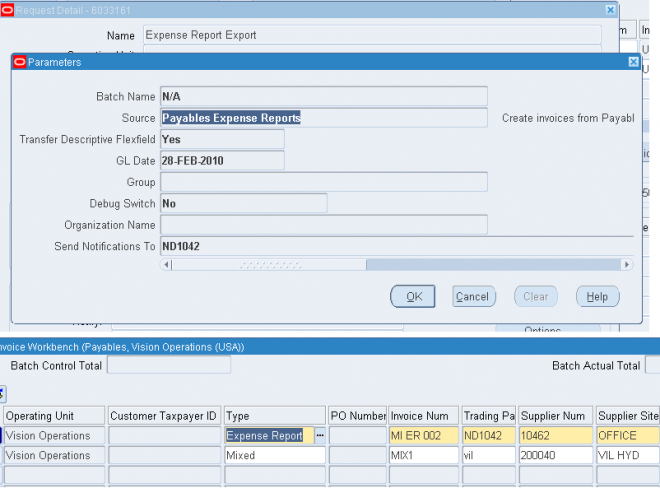The image size is (660, 488).
Task: Click the Name field Expense Report Export
Action: tap(372, 35)
